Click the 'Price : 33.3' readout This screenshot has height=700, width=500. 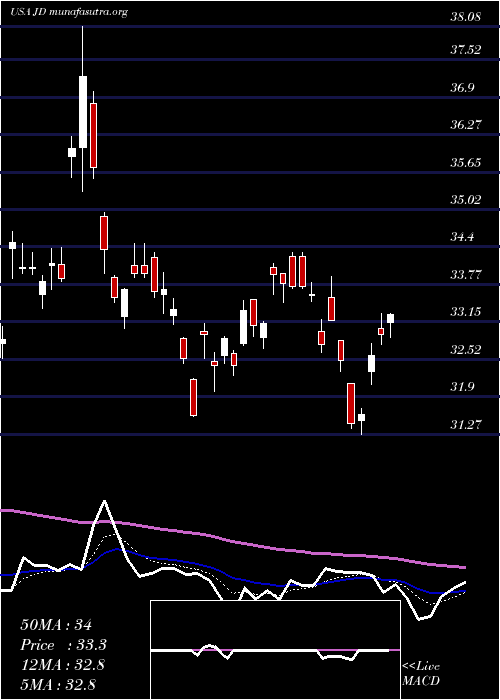point(64,645)
